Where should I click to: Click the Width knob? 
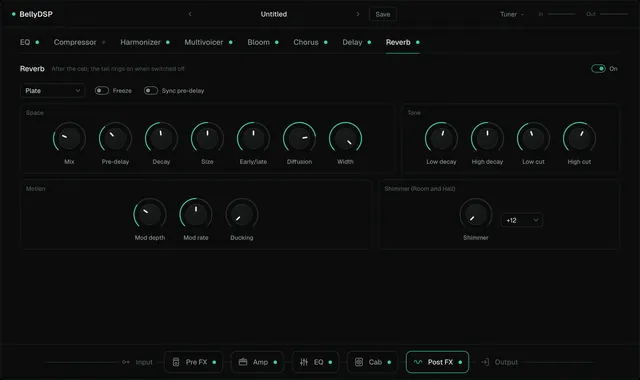[x=345, y=138]
